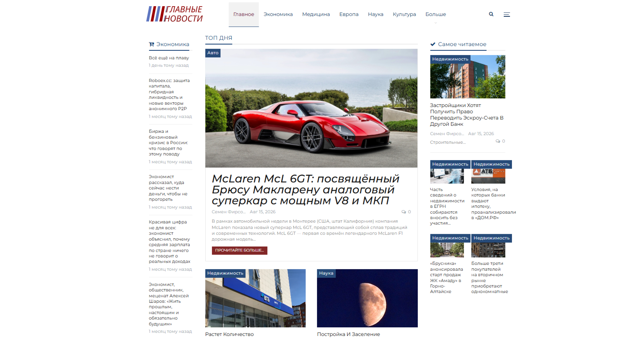Open Биржа и бензиновый кризис article
This screenshot has height=338, width=644.
pyautogui.click(x=168, y=143)
